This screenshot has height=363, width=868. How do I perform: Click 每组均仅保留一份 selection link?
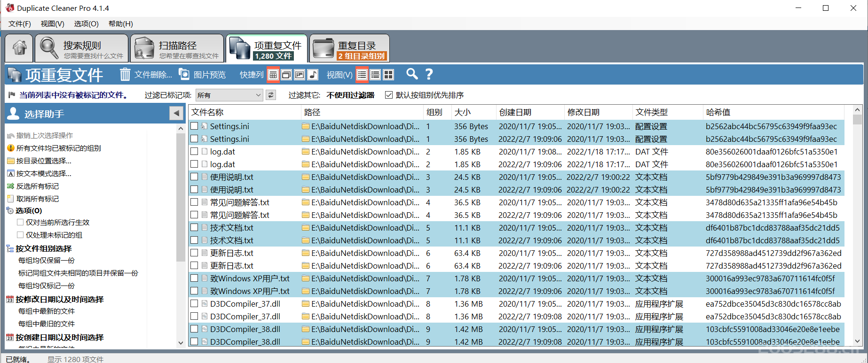[x=47, y=260]
